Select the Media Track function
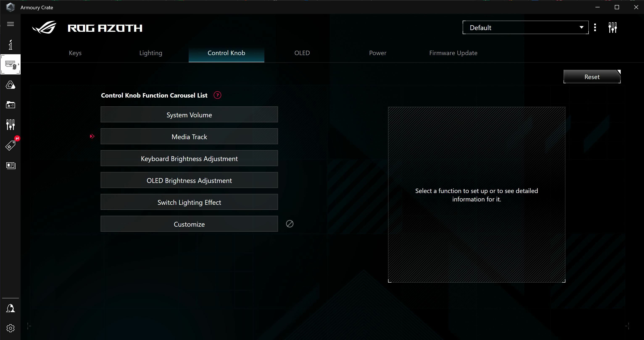This screenshot has width=644, height=340. (x=189, y=137)
